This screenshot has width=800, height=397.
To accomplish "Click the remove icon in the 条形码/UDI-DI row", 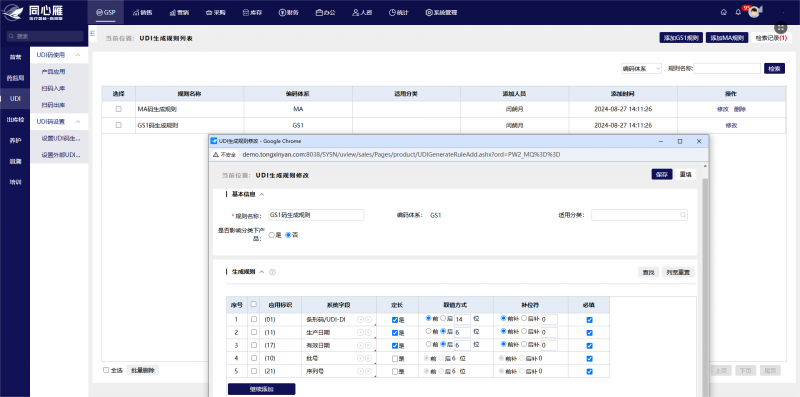I will click(368, 319).
